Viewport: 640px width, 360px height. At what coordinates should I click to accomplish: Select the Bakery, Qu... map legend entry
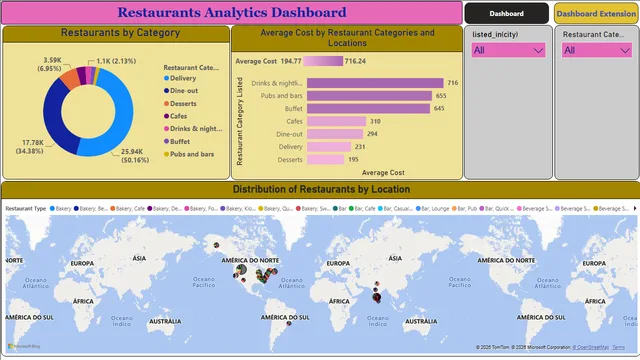click(276, 209)
